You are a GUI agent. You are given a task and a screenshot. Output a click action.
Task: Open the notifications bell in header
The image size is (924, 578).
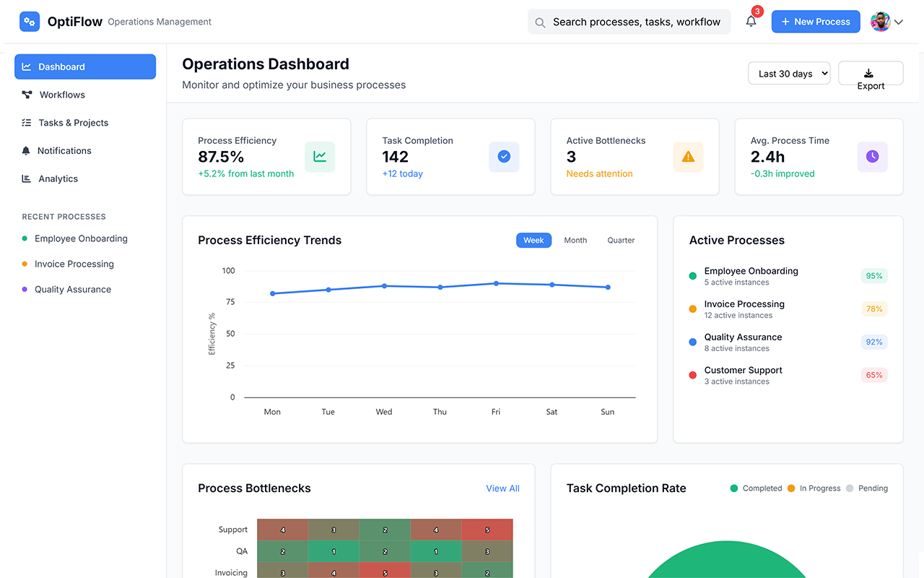[x=751, y=22]
